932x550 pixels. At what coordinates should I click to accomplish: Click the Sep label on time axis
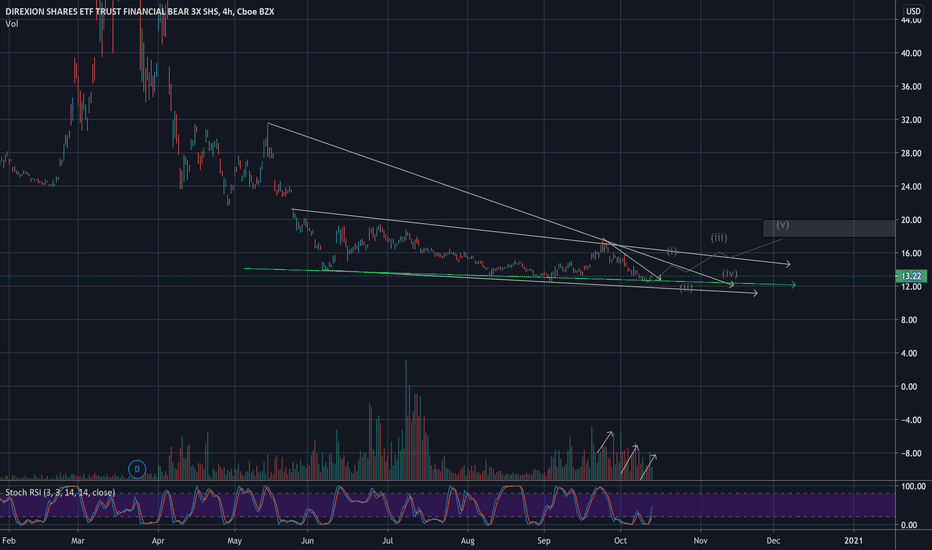click(544, 540)
